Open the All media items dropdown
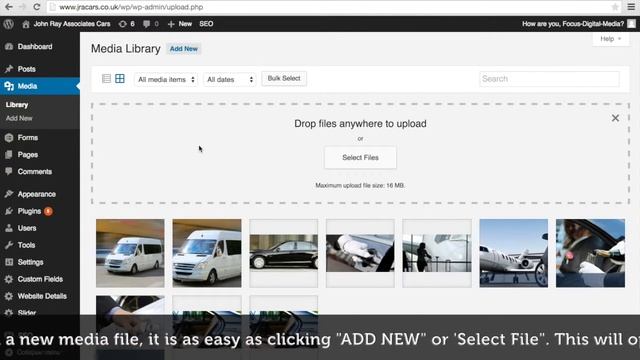 click(166, 79)
